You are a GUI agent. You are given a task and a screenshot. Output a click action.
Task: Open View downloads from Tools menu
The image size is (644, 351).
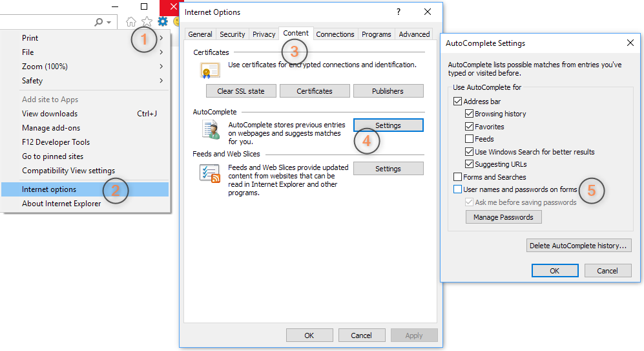(x=85, y=113)
